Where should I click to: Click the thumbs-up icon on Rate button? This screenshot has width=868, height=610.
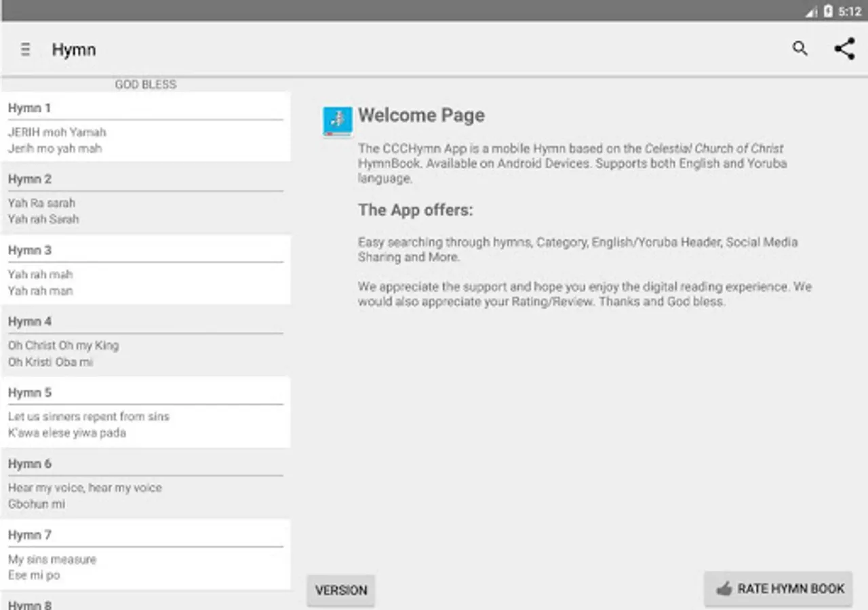[x=724, y=589]
